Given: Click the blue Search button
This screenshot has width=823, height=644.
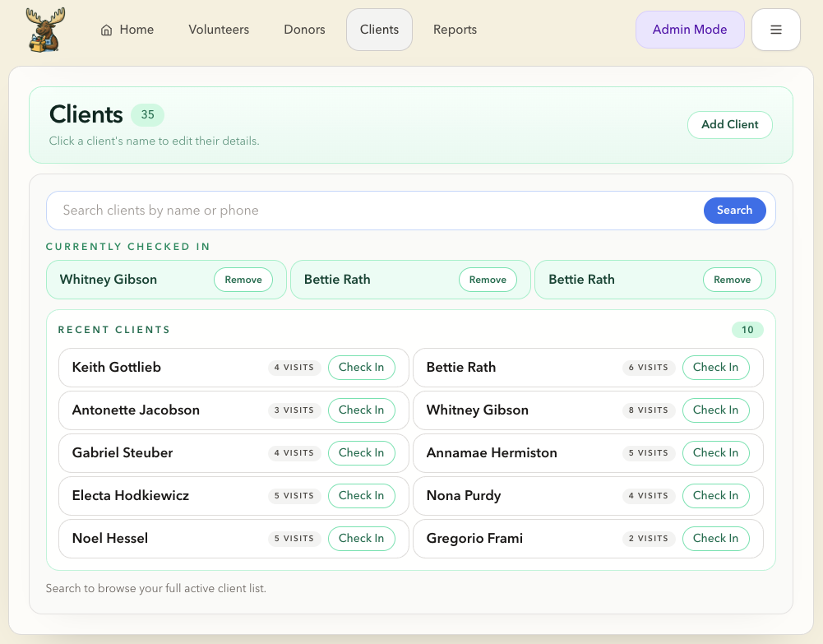Looking at the screenshot, I should click(x=734, y=210).
